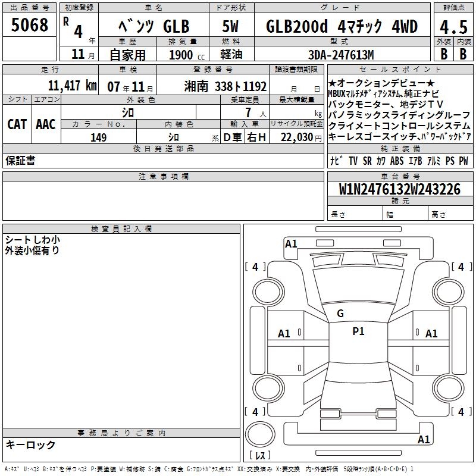The height and width of the screenshot is (476, 476).
Task: Click the star before オークションデビュー
Action: click(332, 82)
